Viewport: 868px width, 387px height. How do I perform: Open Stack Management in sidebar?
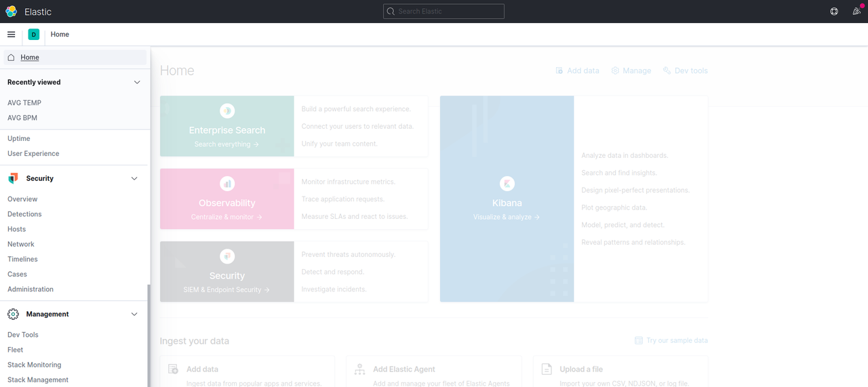(38, 380)
